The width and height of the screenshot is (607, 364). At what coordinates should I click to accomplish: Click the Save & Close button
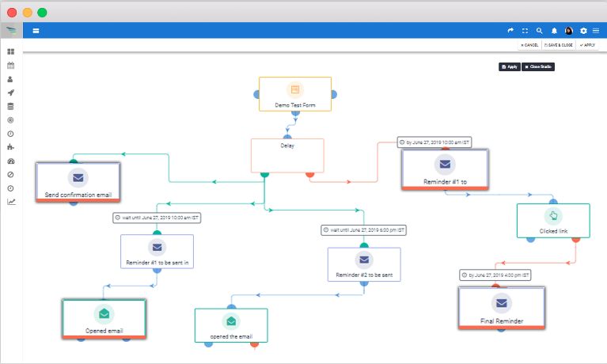tap(559, 45)
